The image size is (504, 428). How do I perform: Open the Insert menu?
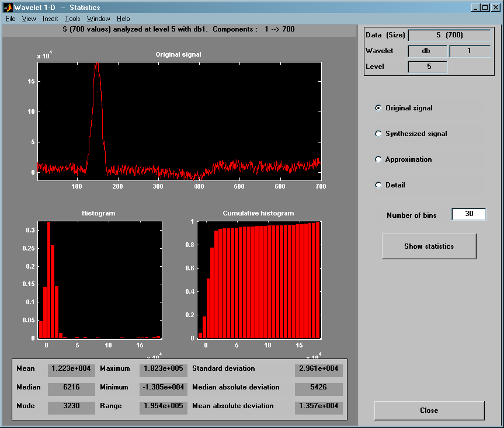point(50,19)
